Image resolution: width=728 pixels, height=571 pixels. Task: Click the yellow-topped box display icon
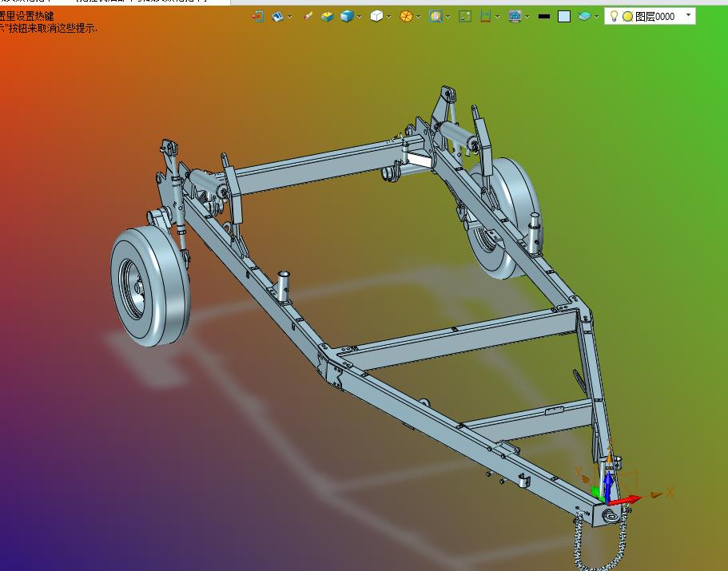tap(328, 17)
